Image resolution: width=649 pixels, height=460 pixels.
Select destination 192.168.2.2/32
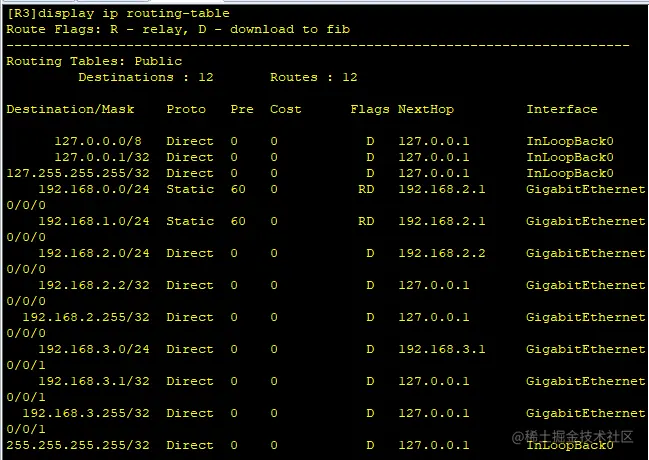click(x=94, y=285)
